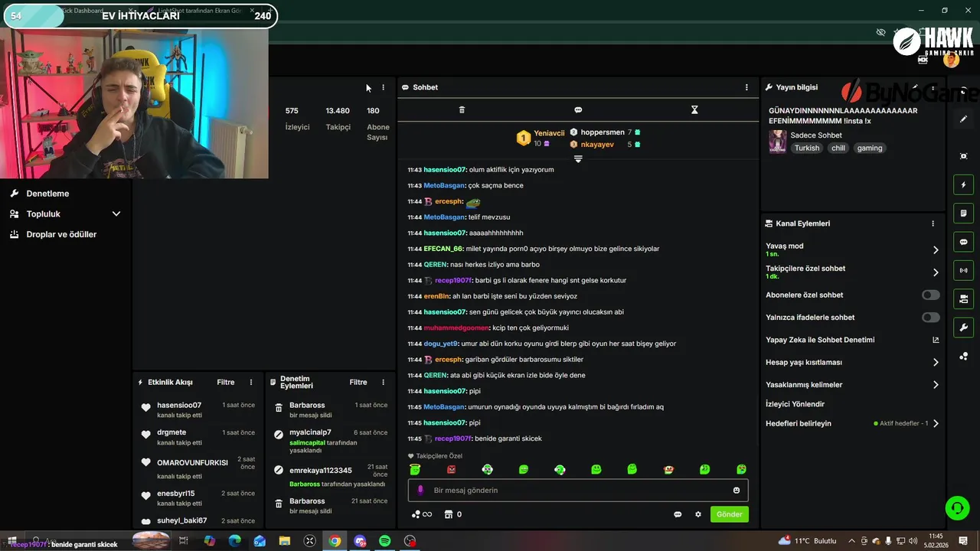The image size is (980, 551).
Task: Open the Yavaş mod settings
Action: click(852, 249)
